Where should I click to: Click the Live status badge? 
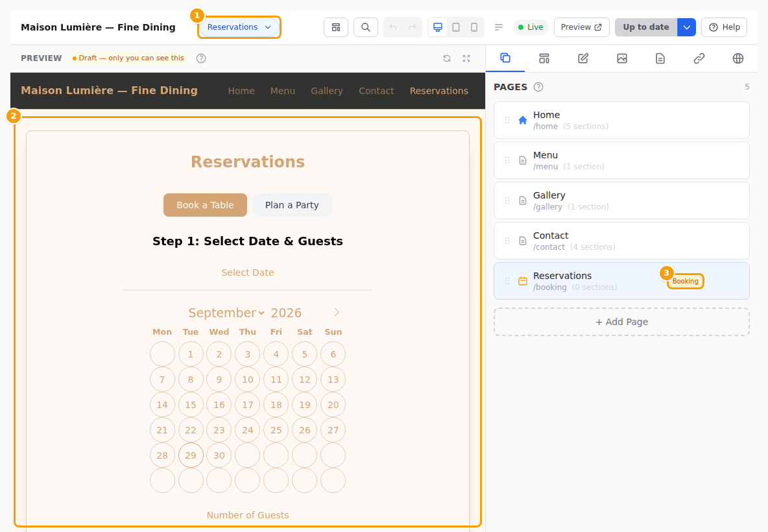(x=531, y=27)
